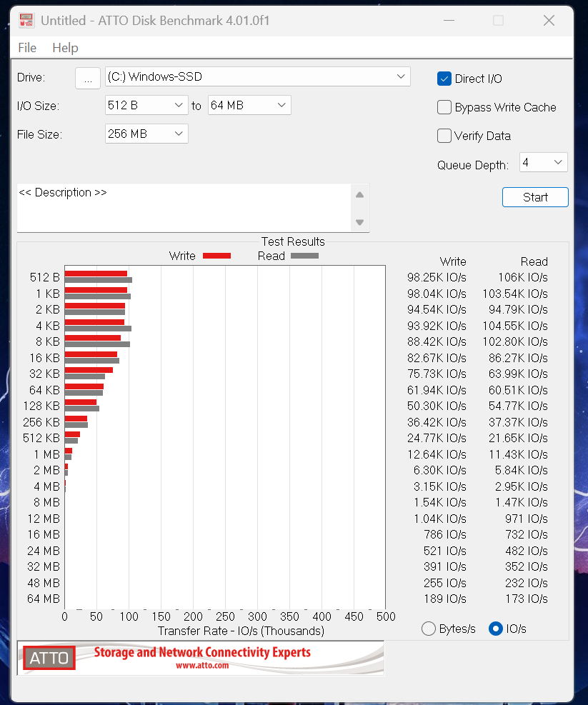Click the ATTO app icon in title bar
Screen dimensions: 588x705
(26, 20)
